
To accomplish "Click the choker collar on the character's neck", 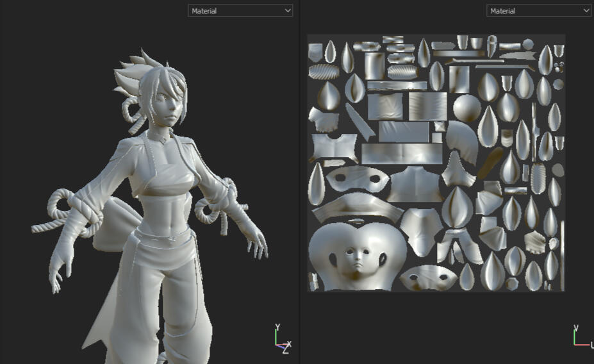I will pyautogui.click(x=160, y=136).
